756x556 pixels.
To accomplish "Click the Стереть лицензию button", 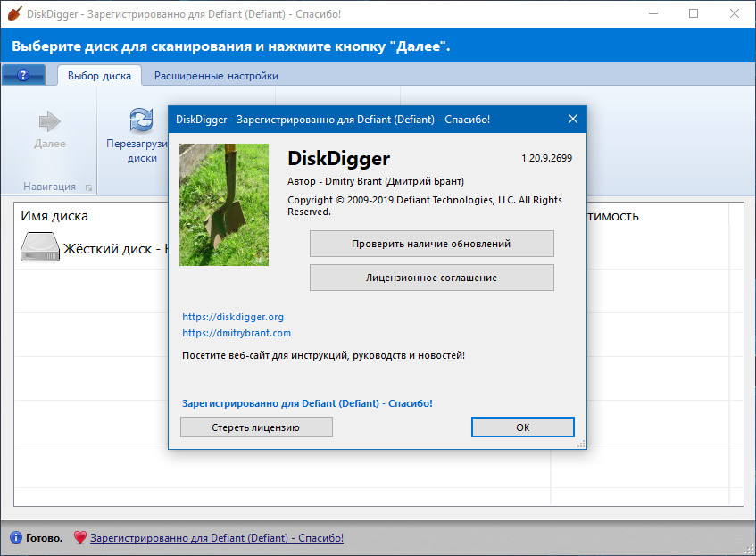I will 255,427.
